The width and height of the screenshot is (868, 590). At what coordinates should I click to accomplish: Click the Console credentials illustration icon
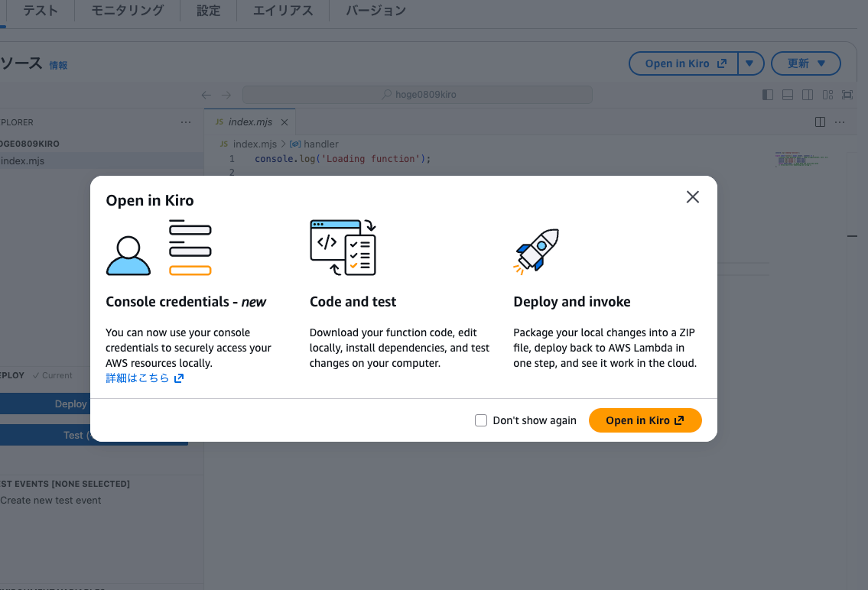[159, 248]
